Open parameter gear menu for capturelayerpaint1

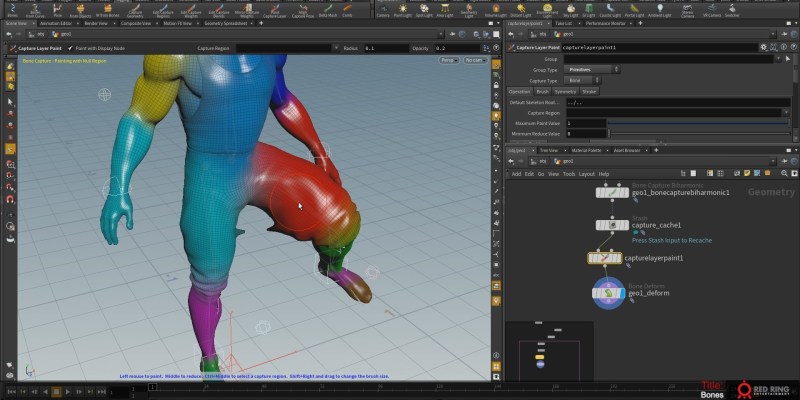[x=763, y=47]
